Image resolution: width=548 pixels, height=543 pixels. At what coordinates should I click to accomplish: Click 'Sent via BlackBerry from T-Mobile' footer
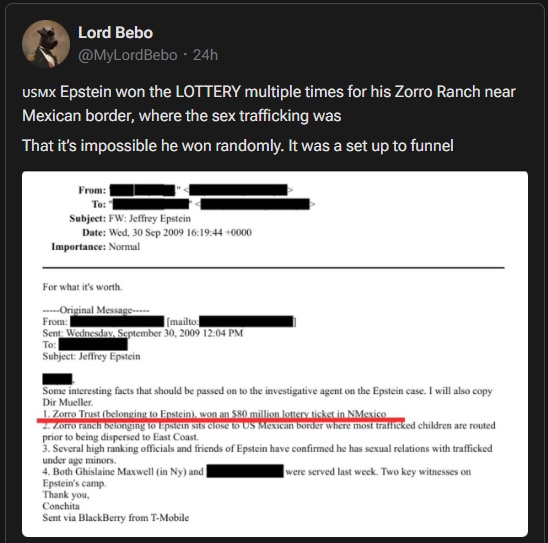click(116, 517)
